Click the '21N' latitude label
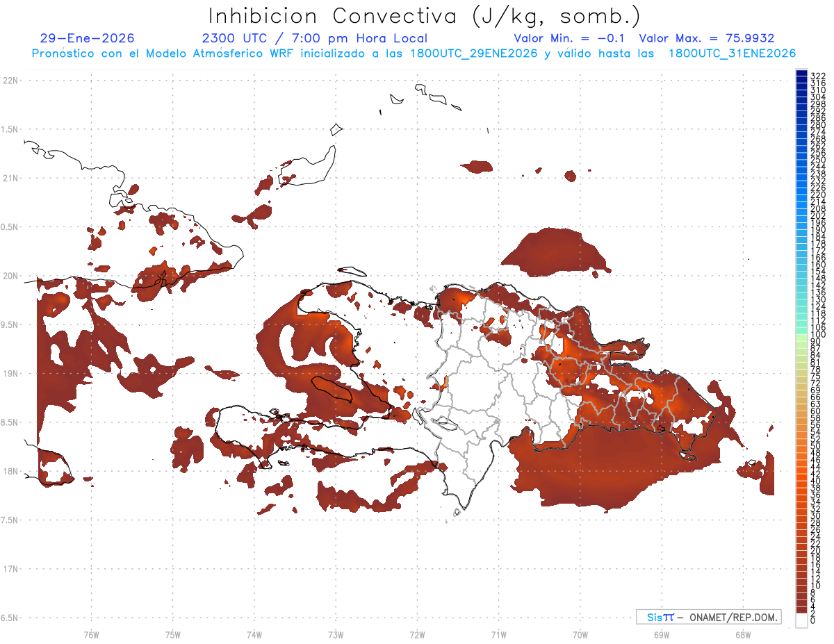The width and height of the screenshot is (834, 644). click(10, 179)
